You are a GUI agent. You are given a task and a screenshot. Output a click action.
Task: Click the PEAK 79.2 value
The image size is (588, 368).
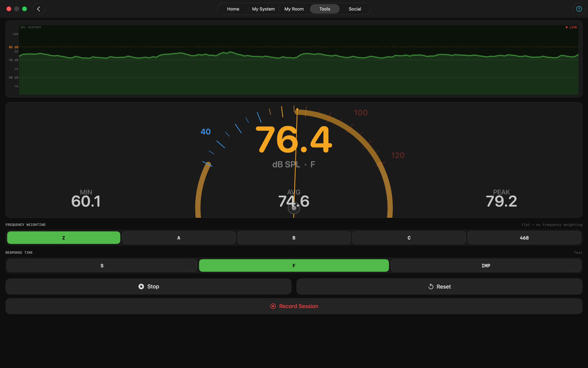tap(501, 201)
